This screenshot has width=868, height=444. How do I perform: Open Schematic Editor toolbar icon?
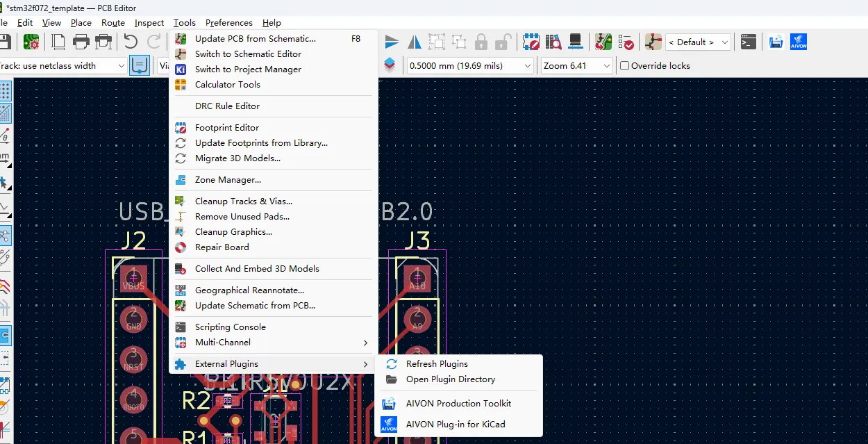coord(653,42)
